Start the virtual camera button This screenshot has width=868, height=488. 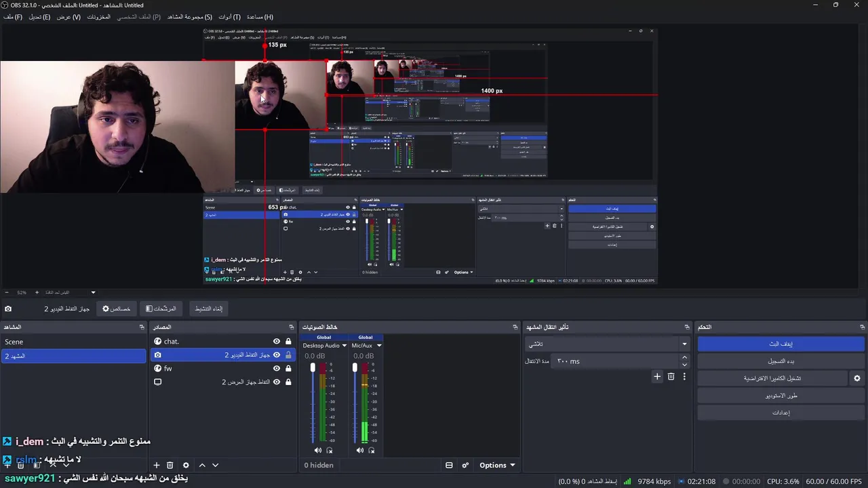point(772,378)
